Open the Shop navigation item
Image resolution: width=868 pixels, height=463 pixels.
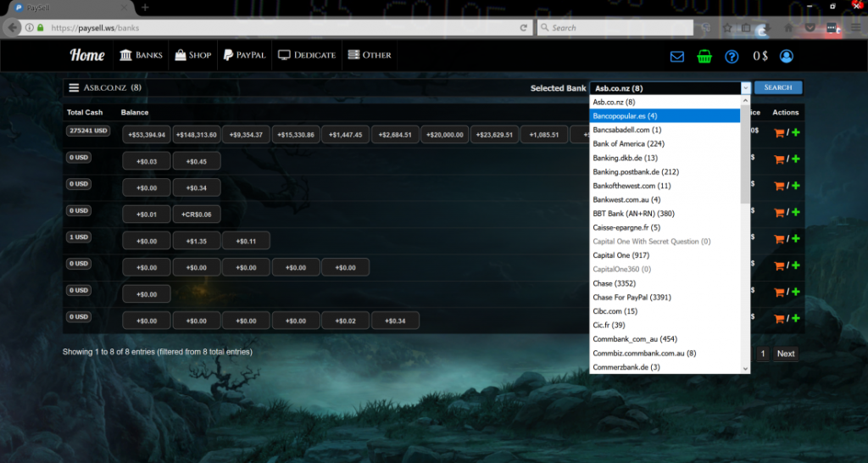coord(193,55)
